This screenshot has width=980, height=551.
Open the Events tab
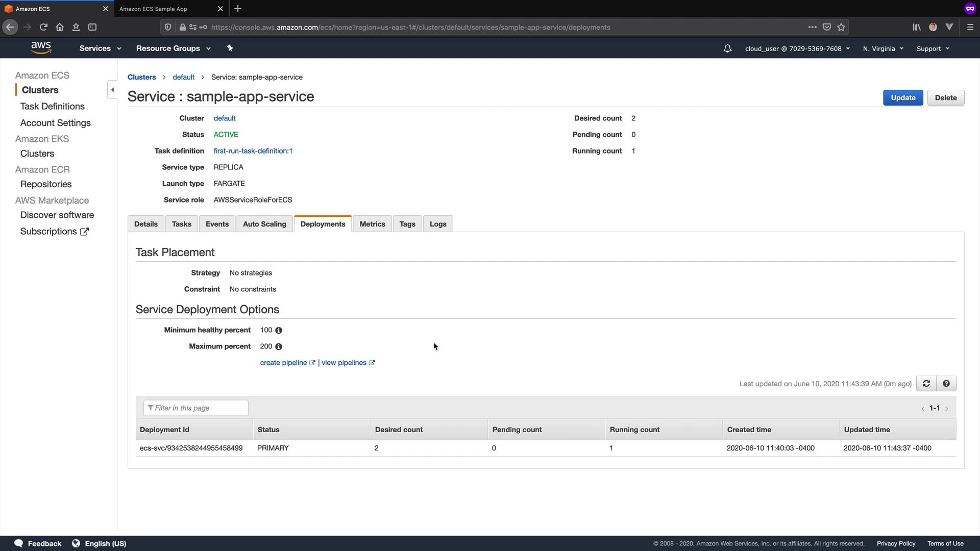(217, 224)
